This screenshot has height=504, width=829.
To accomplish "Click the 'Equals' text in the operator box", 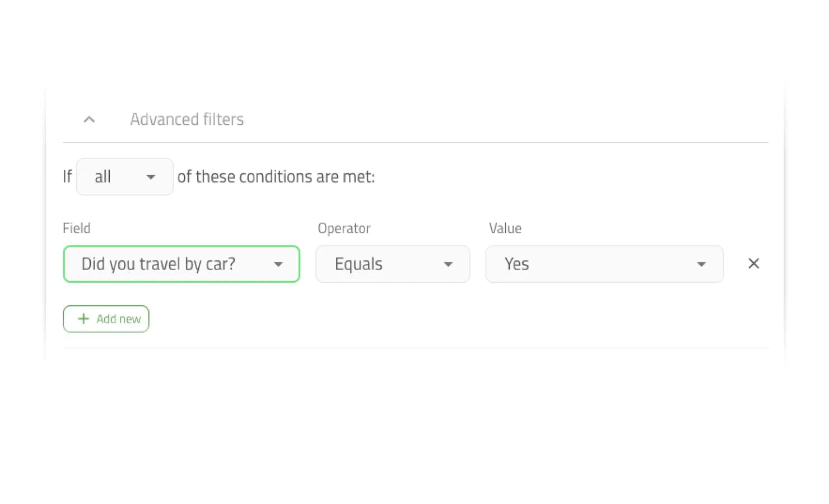I will click(x=358, y=264).
